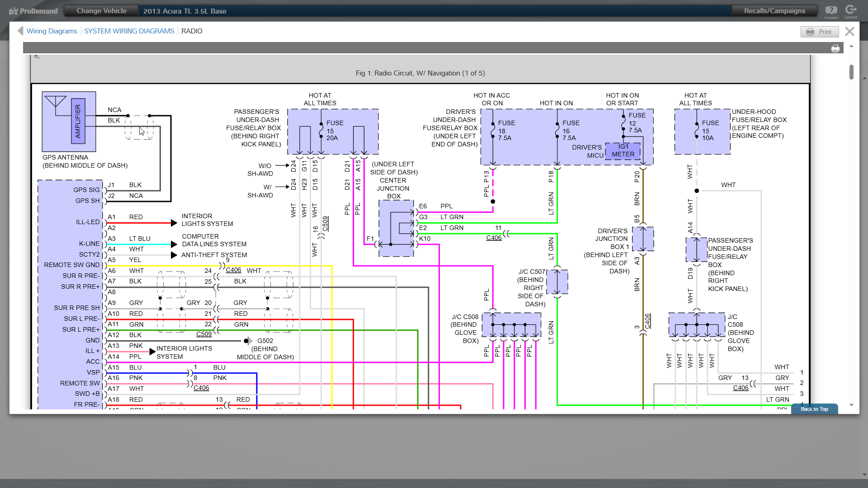Viewport: 868px width, 488px height.
Task: Click the Back to Top button
Action: (814, 409)
